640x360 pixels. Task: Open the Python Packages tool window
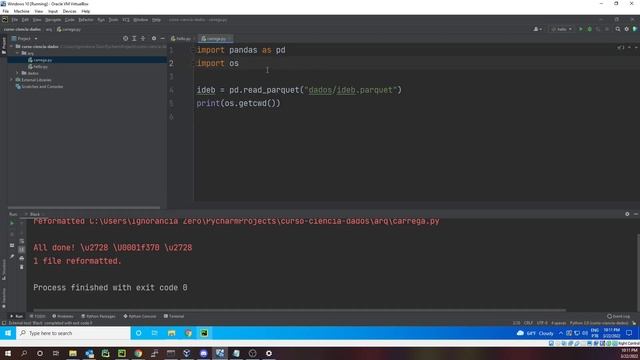98,316
